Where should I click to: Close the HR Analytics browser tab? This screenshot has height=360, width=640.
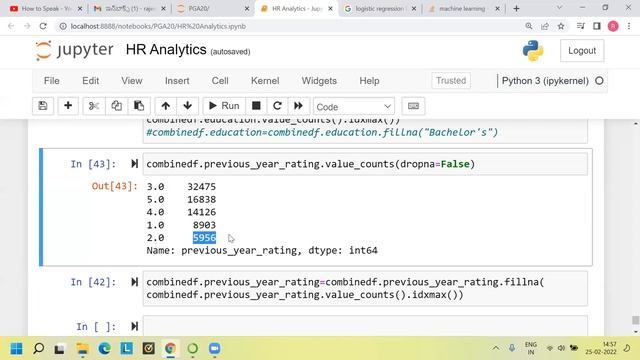pos(330,9)
